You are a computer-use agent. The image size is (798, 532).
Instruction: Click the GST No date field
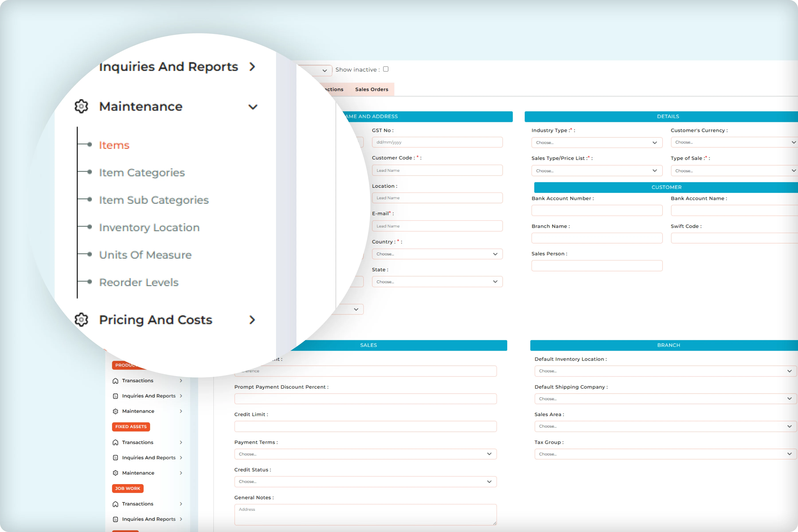tap(437, 142)
